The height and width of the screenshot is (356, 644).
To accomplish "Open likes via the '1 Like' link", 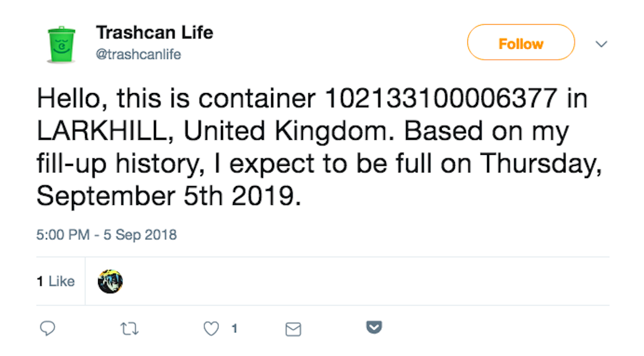I will [x=56, y=281].
